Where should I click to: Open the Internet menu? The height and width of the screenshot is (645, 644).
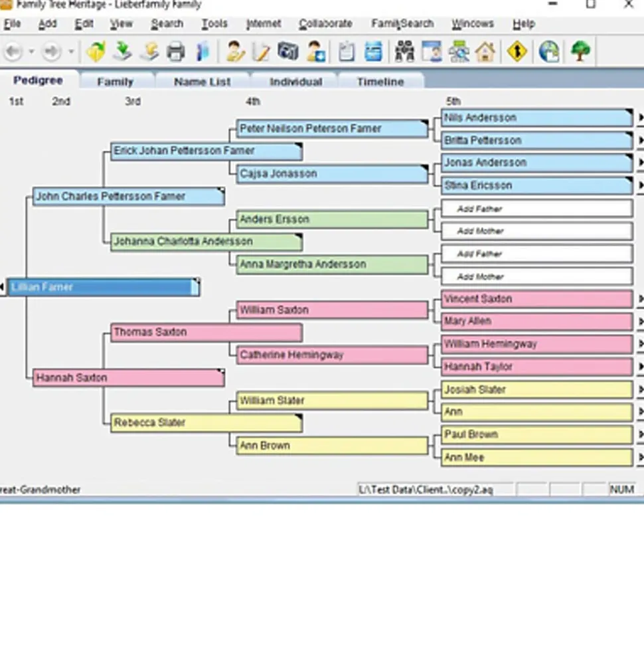pos(263,24)
